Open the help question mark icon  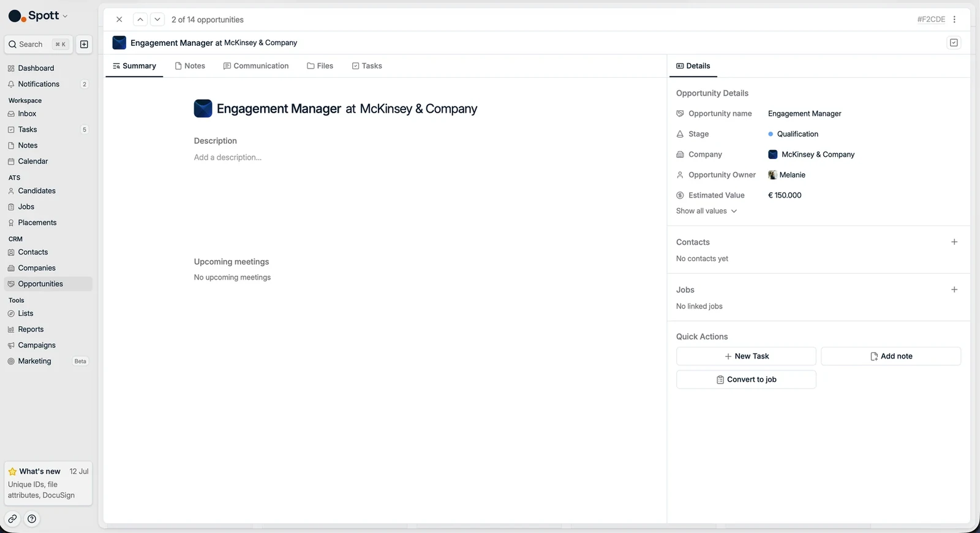tap(32, 519)
